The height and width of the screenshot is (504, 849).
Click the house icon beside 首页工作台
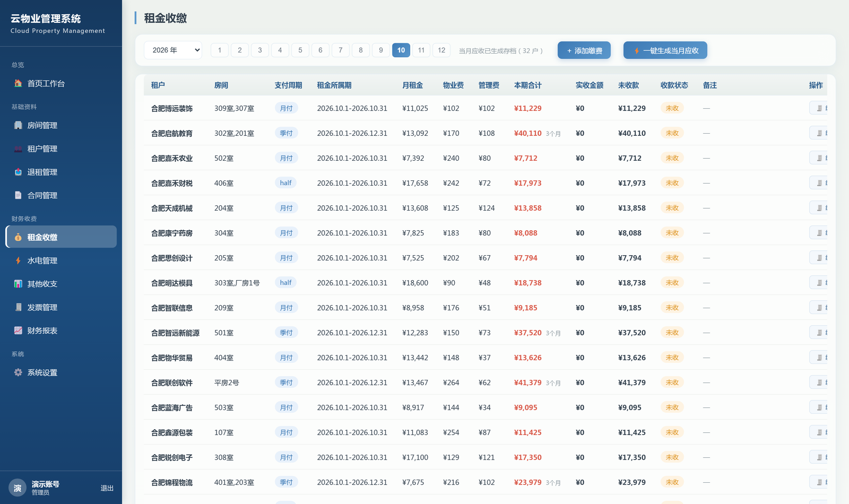point(18,83)
